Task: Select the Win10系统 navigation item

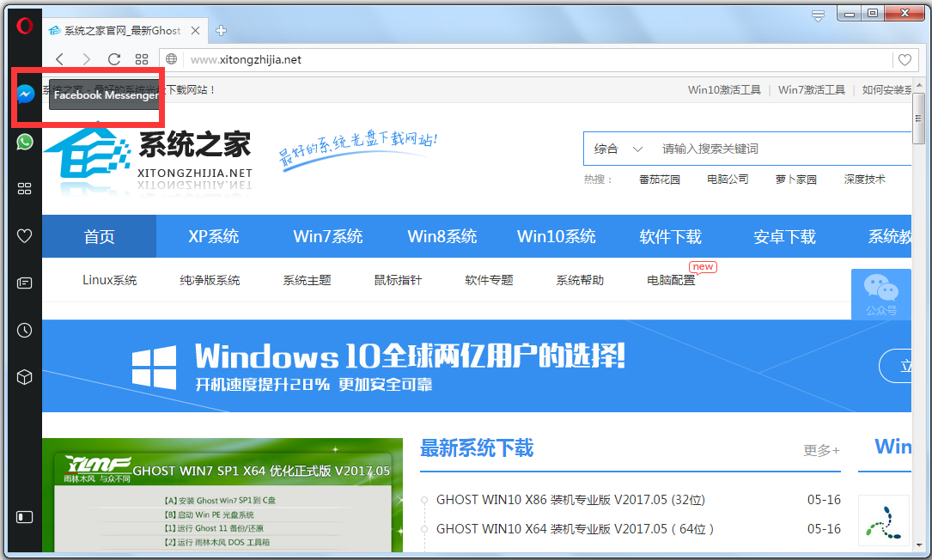Action: tap(556, 236)
